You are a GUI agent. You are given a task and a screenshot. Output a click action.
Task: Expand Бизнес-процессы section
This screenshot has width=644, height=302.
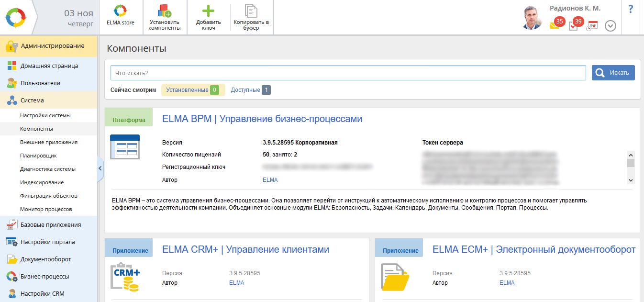[45, 277]
